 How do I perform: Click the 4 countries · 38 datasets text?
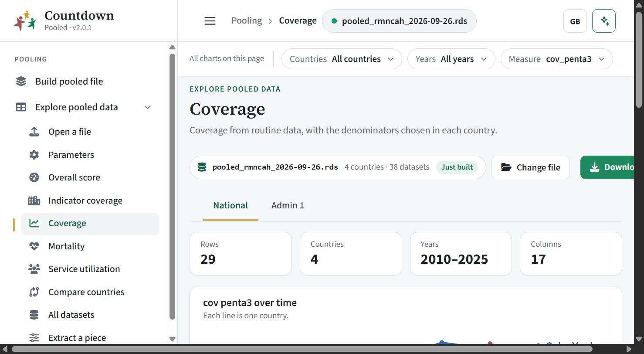click(x=387, y=167)
